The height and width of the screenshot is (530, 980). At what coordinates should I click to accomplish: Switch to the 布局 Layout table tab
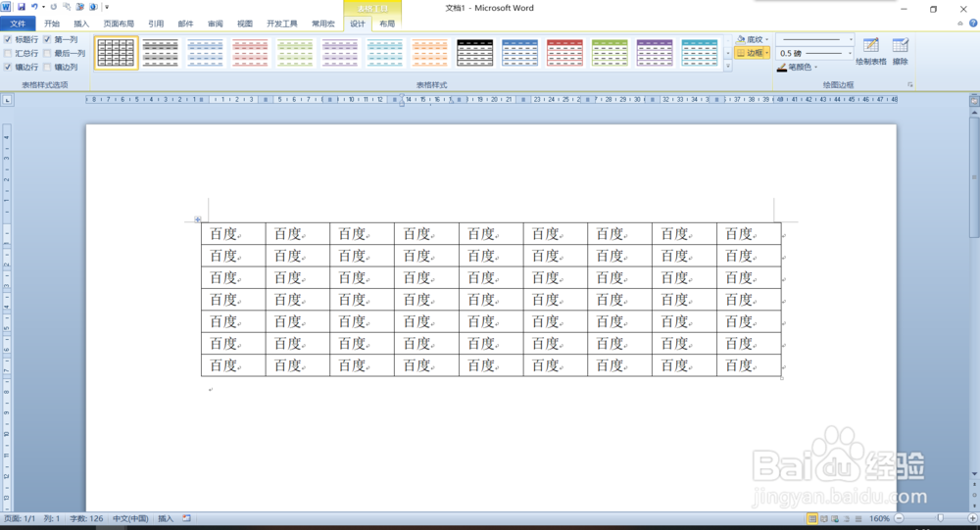[387, 24]
